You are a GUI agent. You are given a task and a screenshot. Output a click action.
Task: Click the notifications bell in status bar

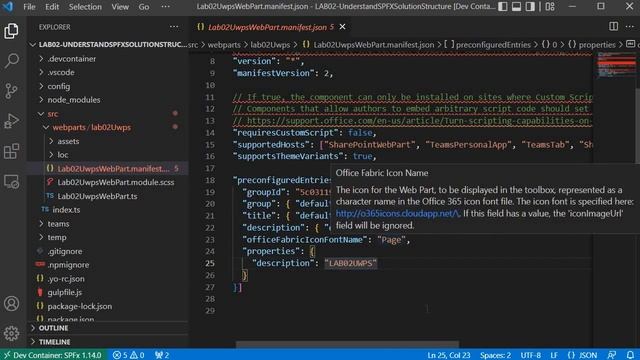coord(630,355)
